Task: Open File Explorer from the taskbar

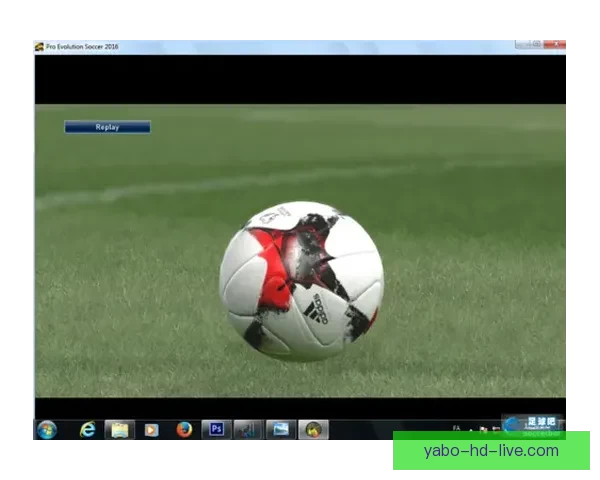Action: click(x=119, y=429)
